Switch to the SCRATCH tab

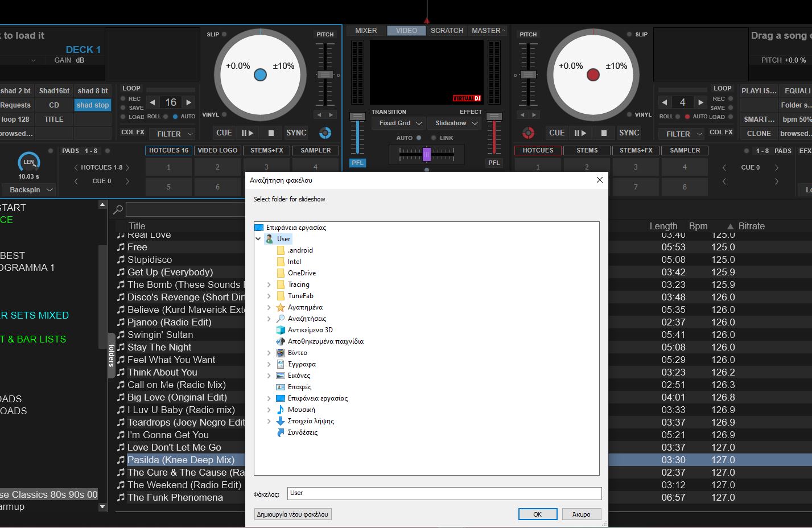point(447,31)
